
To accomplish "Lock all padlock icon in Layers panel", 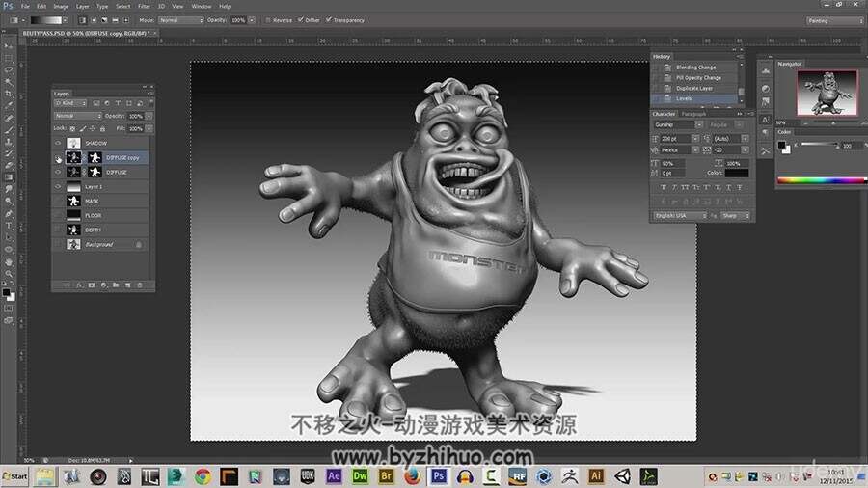I will 102,129.
